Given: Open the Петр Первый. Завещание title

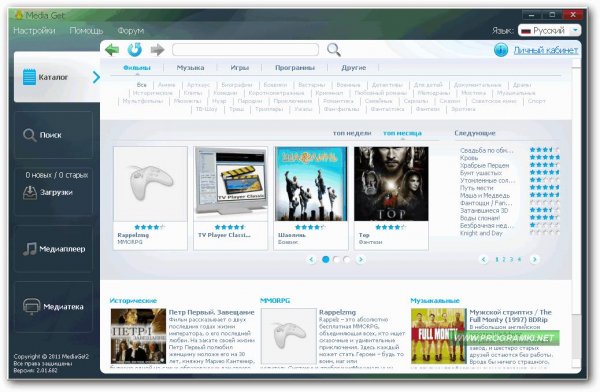Looking at the screenshot, I should [x=211, y=312].
